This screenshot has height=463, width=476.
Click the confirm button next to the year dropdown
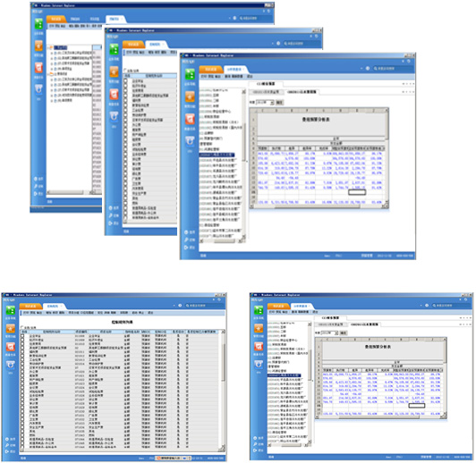tap(343, 333)
